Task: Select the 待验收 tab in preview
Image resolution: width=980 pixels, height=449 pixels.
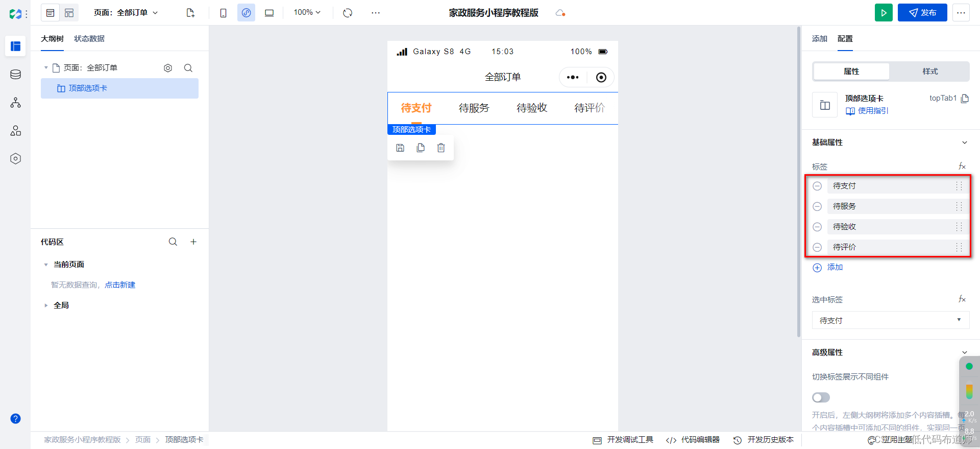Action: [x=532, y=108]
